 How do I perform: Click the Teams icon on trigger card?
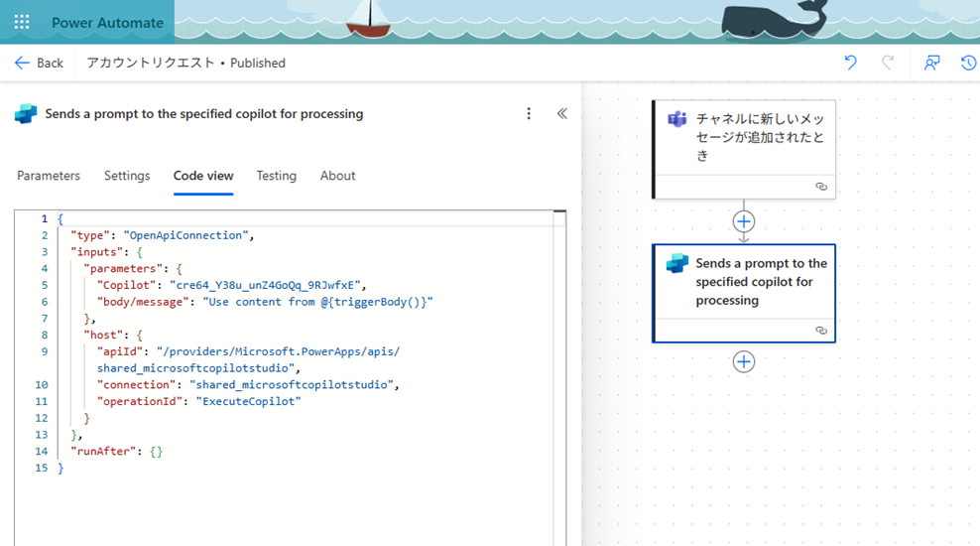[x=676, y=118]
